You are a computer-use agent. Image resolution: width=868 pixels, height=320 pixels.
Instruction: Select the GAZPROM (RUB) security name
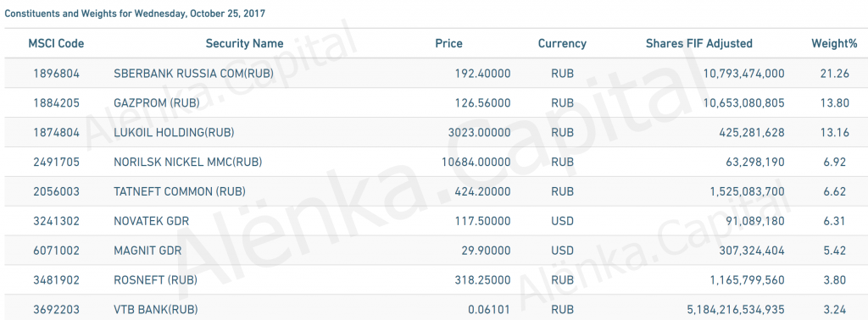(157, 102)
